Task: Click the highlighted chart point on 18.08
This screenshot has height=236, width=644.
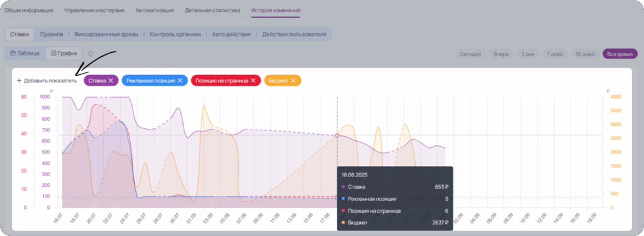Action: pyautogui.click(x=337, y=135)
